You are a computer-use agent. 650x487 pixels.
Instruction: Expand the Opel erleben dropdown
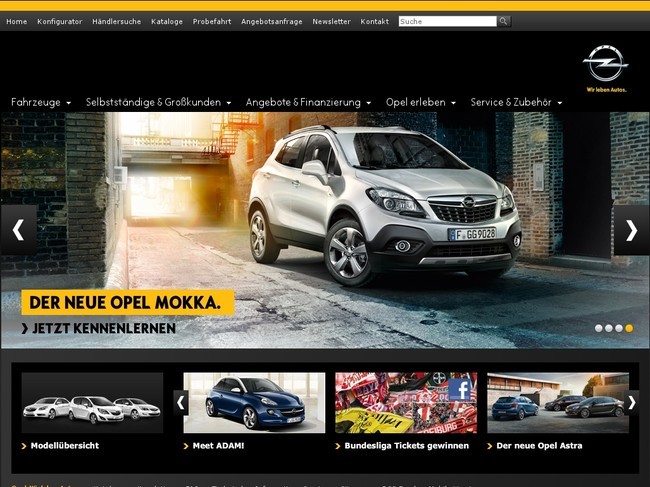[421, 102]
